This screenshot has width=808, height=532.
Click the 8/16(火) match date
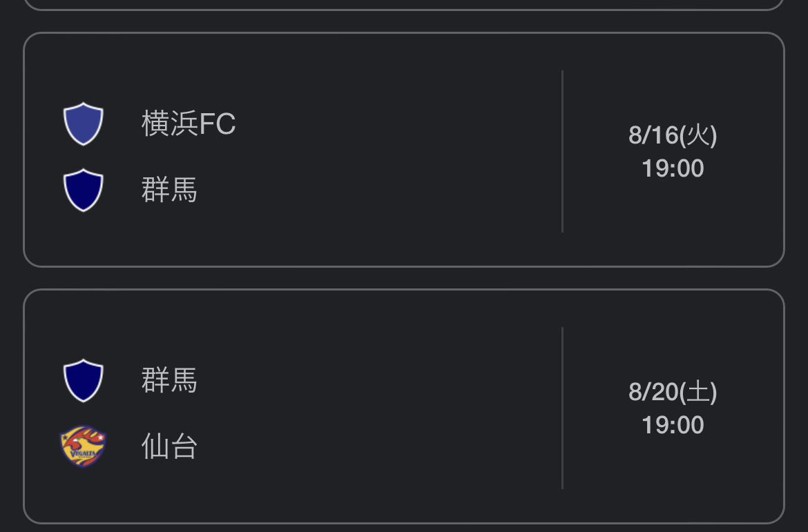point(673,135)
